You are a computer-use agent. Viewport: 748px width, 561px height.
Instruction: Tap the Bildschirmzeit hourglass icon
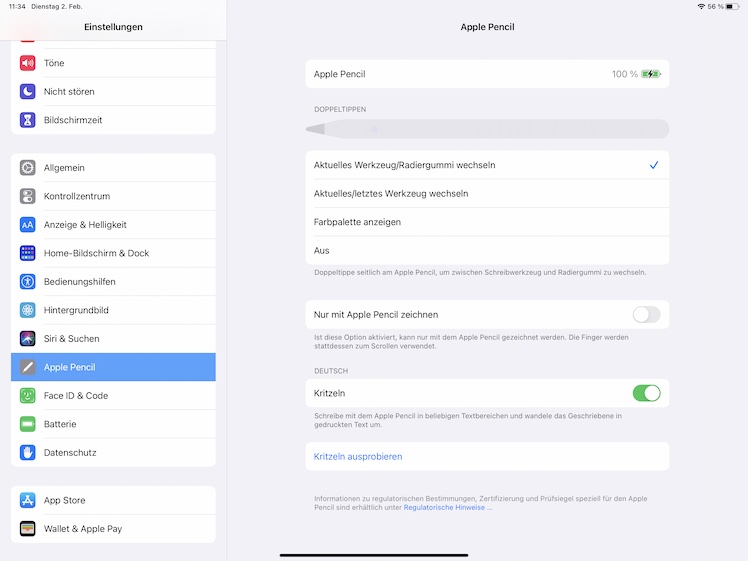tap(27, 120)
